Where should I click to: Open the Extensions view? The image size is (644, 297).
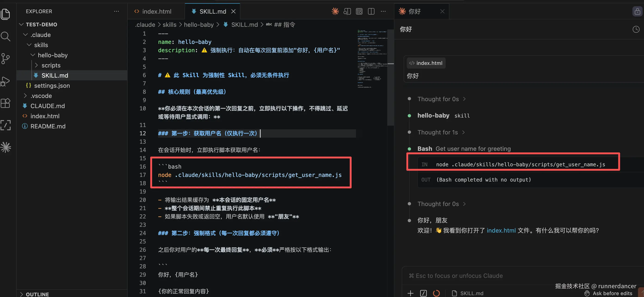click(6, 103)
